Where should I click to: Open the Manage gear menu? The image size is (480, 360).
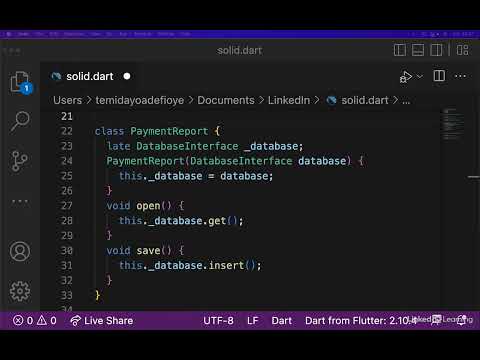20,291
